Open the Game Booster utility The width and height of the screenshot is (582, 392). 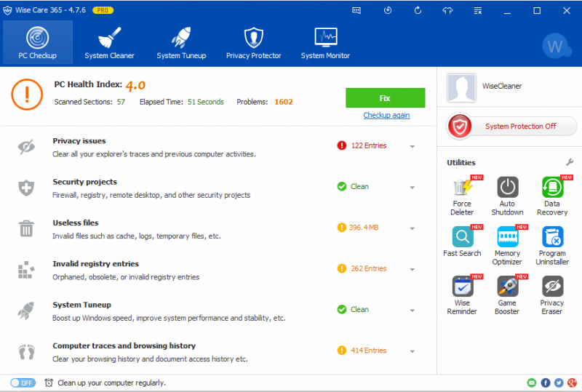507,295
